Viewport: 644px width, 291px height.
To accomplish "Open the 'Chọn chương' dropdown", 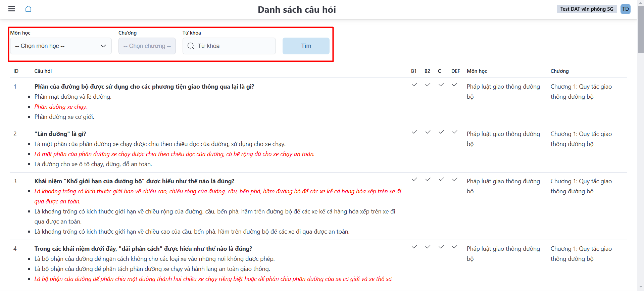I will 147,46.
